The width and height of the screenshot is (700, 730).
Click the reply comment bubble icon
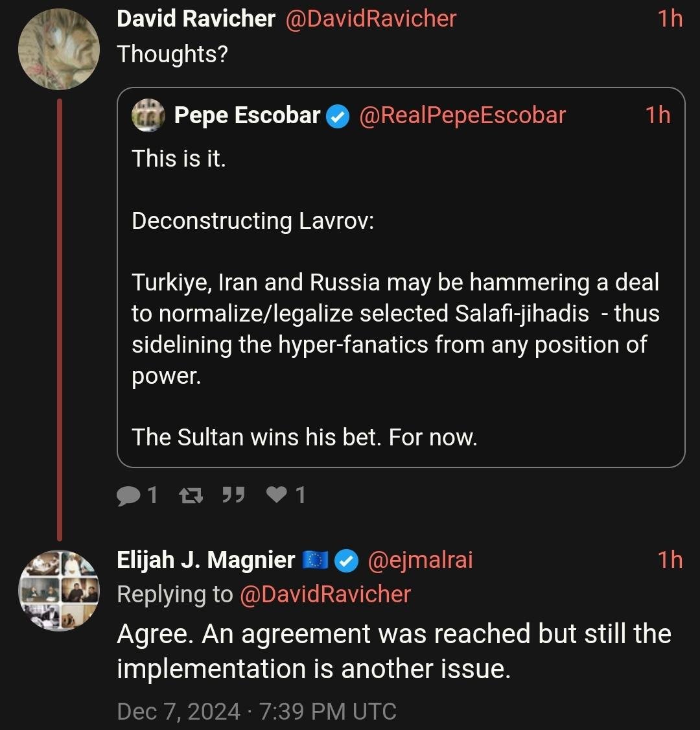click(x=128, y=496)
